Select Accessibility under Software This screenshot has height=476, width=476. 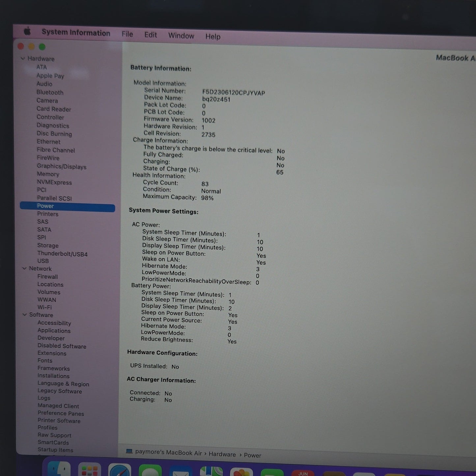click(54, 323)
